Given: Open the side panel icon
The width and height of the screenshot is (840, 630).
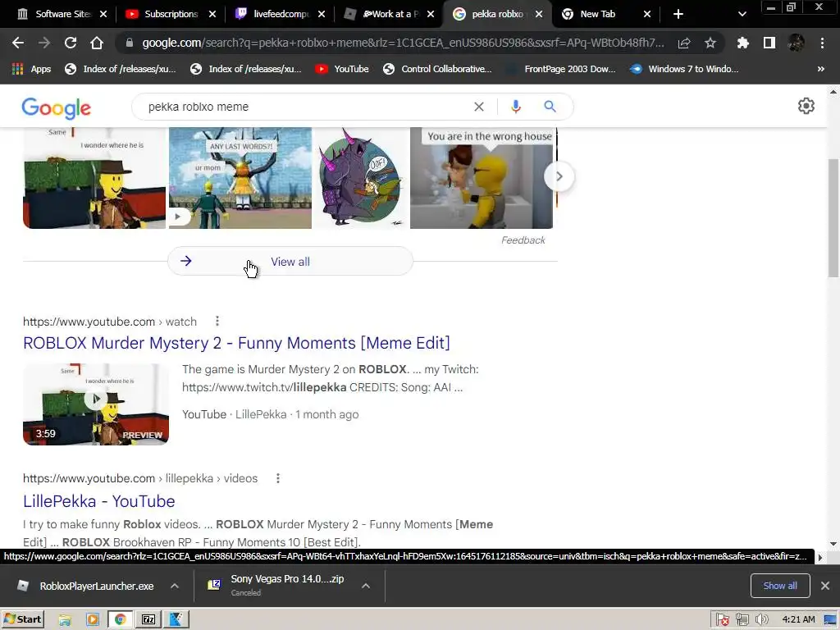Looking at the screenshot, I should [x=769, y=43].
